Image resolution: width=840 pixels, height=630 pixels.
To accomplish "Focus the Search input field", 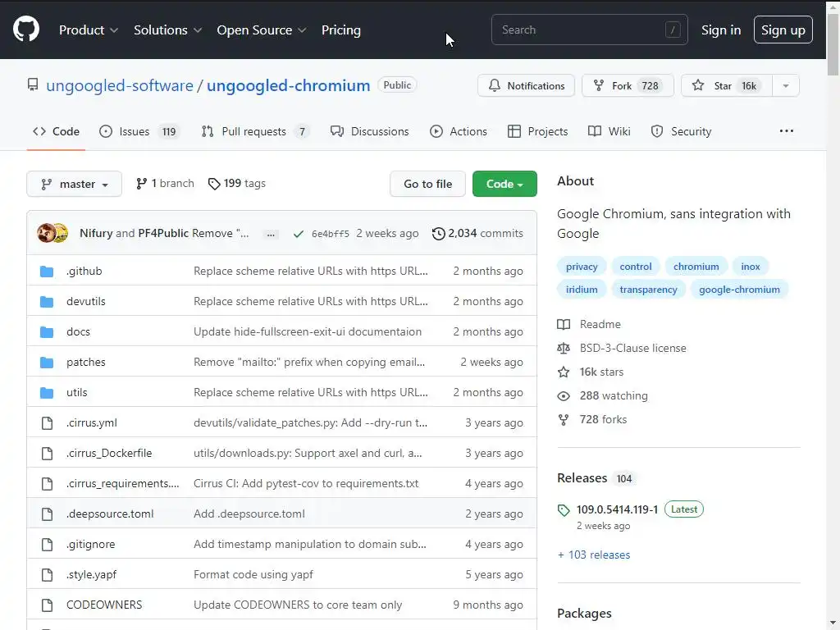I will click(x=589, y=30).
